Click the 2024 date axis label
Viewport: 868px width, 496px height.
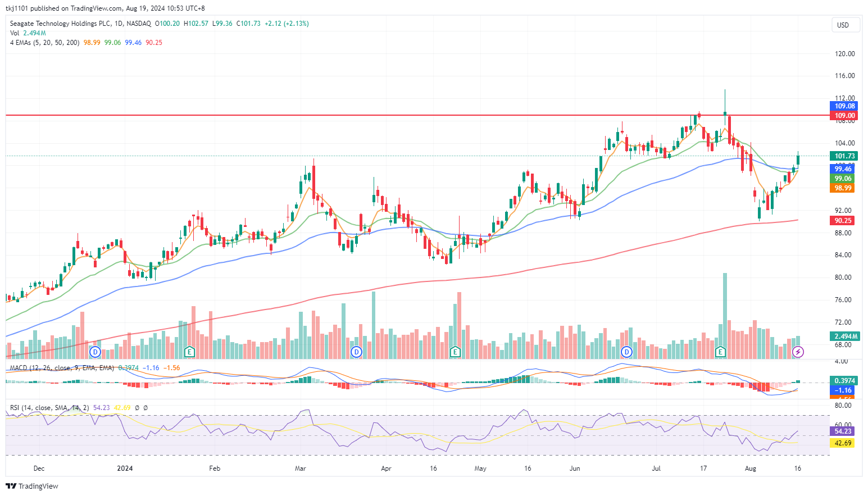pos(125,468)
